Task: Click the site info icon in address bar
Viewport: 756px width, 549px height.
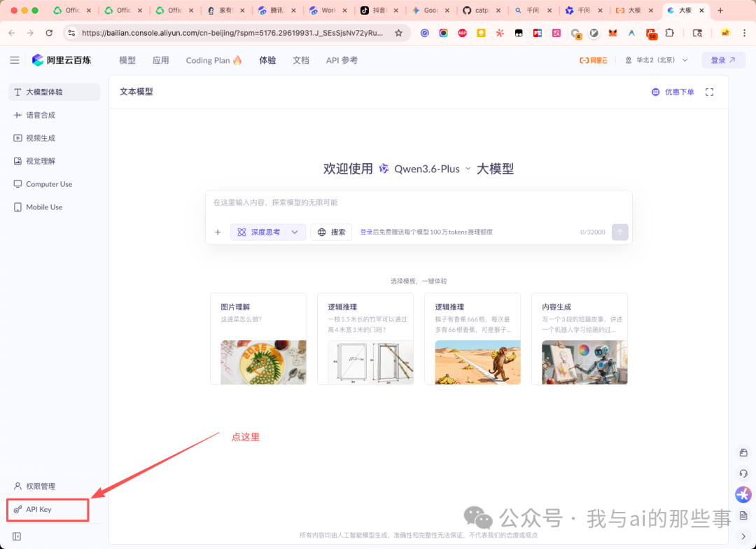Action: tap(71, 33)
